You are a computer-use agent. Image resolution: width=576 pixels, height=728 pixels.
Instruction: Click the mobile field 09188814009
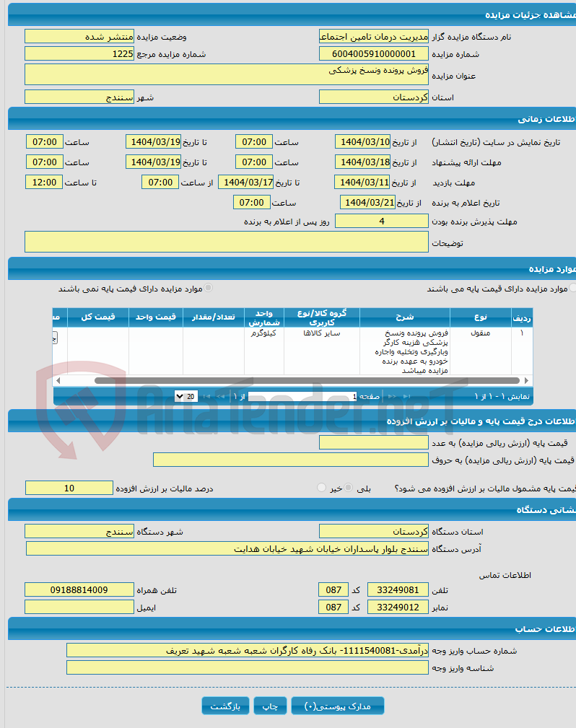click(79, 589)
